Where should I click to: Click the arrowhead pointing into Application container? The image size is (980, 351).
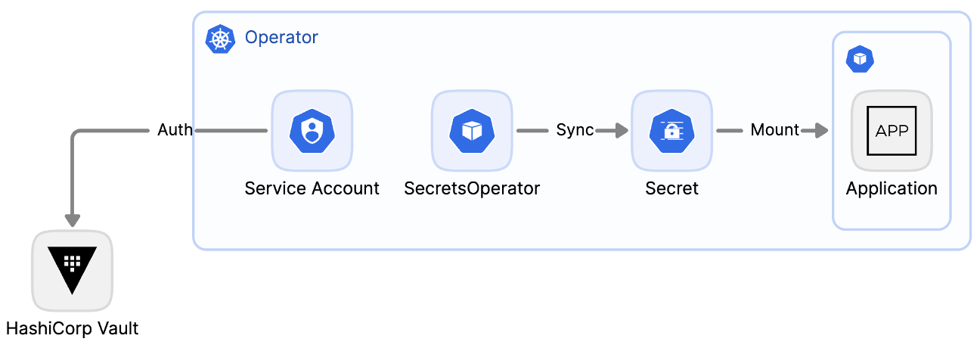[x=821, y=131]
